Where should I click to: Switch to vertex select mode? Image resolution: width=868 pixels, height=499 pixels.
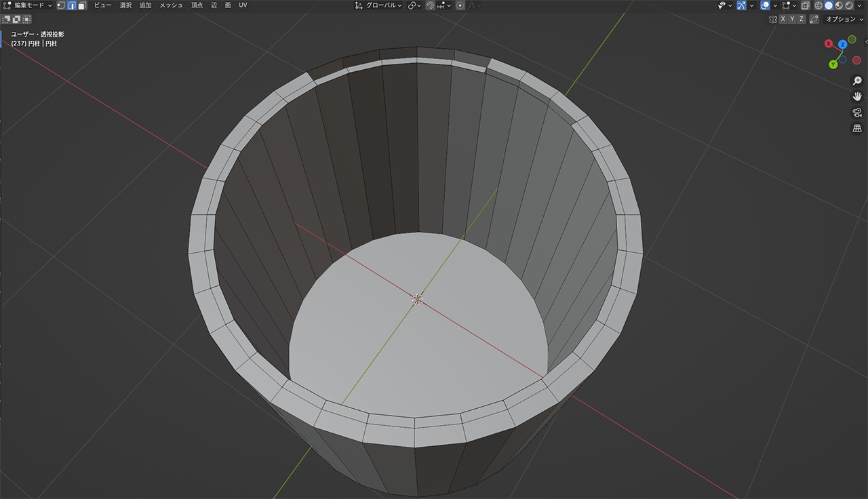click(61, 5)
